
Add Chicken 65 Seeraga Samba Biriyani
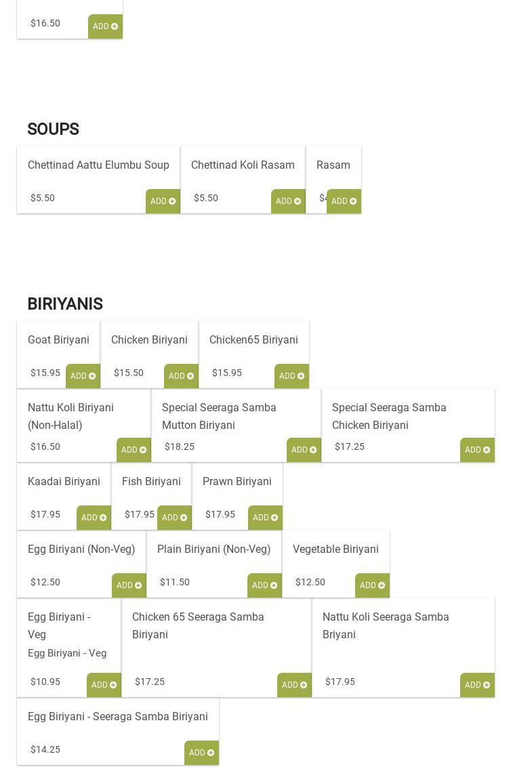pos(294,685)
